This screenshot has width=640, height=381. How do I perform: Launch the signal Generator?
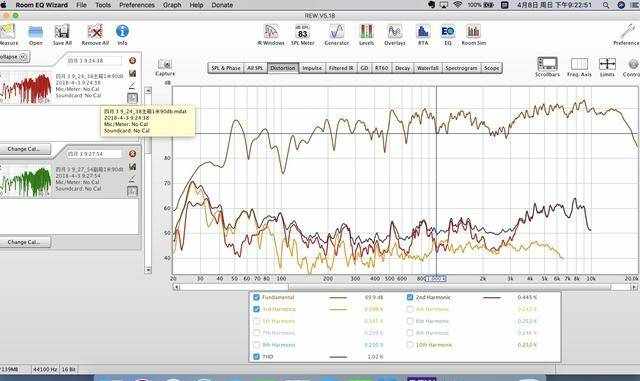coord(337,35)
